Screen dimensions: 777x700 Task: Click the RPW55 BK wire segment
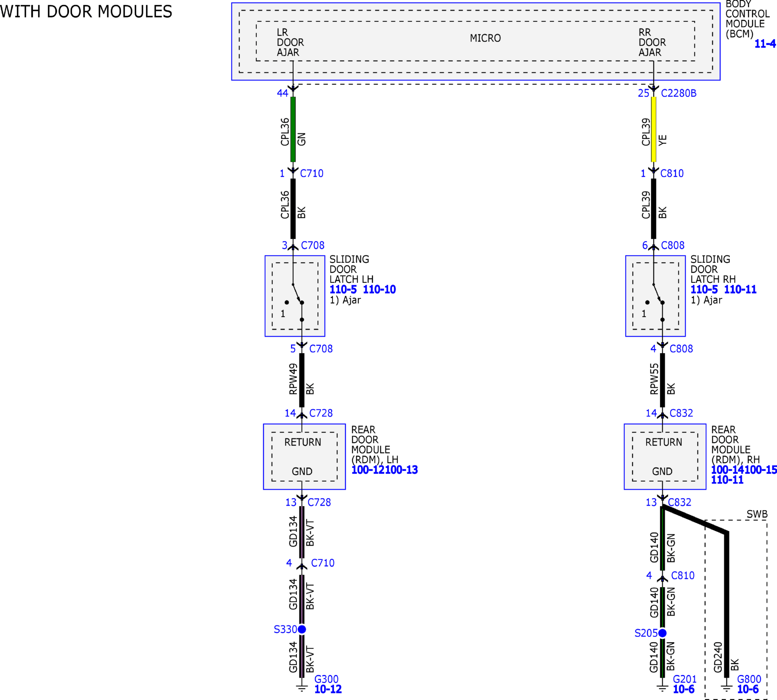(662, 380)
